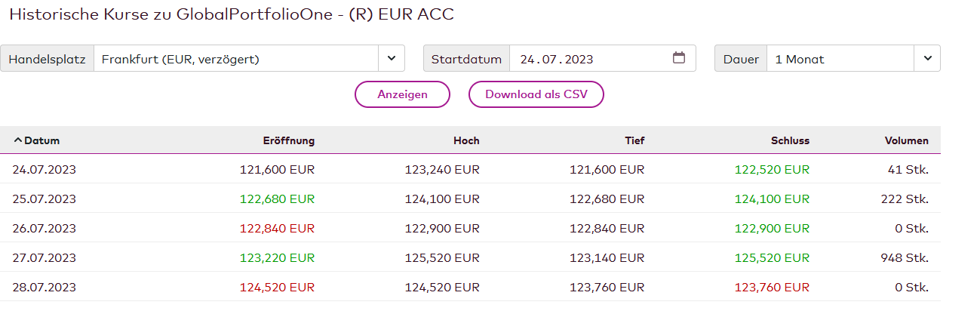
Task: Sort table by Eröffnung column
Action: [289, 140]
